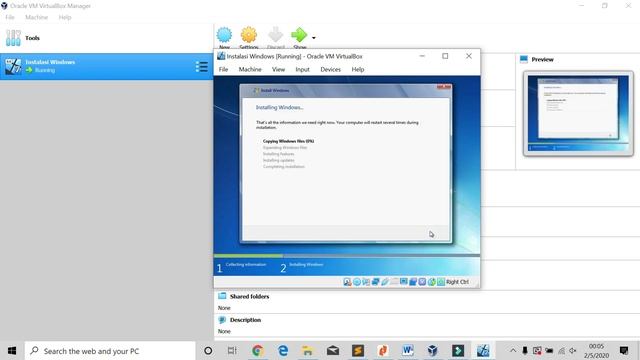Minimize the Instalasi Windows VM window
The image size is (640, 360).
(422, 56)
